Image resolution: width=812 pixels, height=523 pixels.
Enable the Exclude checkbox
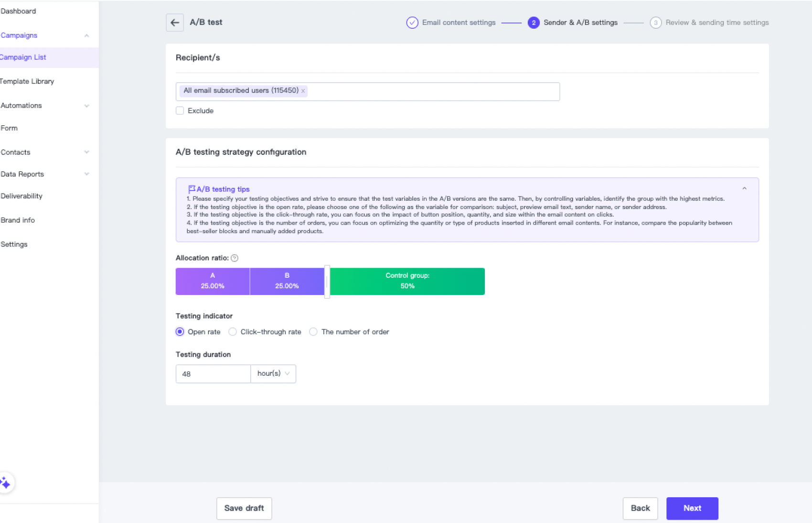pos(180,111)
